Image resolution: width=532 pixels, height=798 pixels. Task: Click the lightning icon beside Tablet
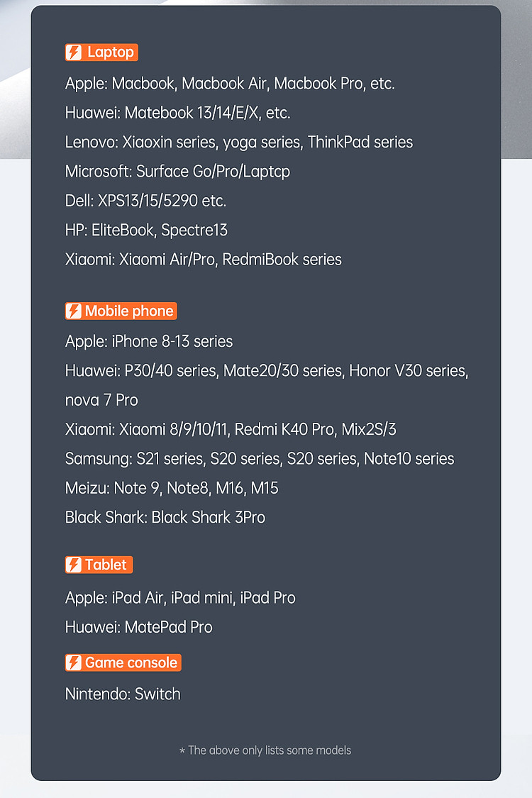[74, 565]
